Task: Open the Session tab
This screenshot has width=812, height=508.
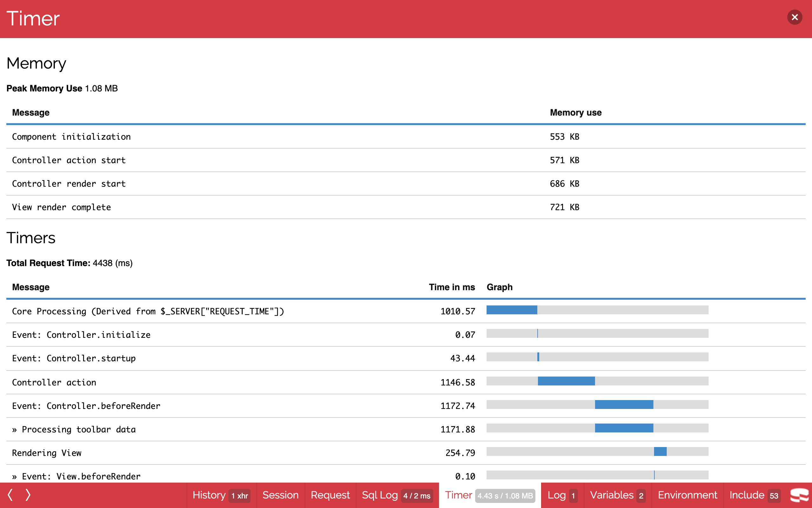Action: coord(280,495)
